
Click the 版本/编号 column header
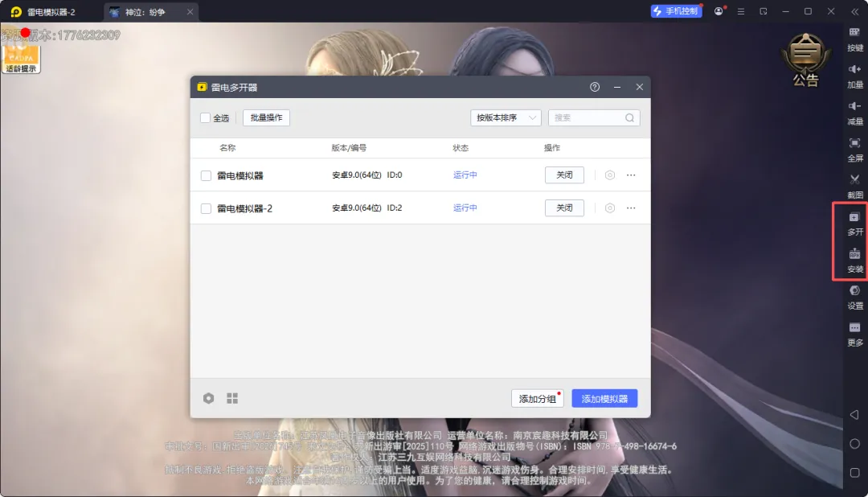(x=349, y=148)
